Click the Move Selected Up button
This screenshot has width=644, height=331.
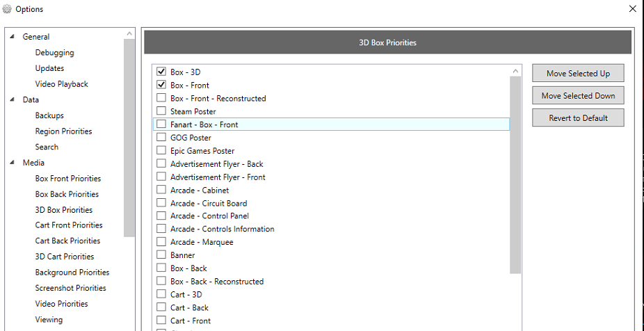click(578, 74)
